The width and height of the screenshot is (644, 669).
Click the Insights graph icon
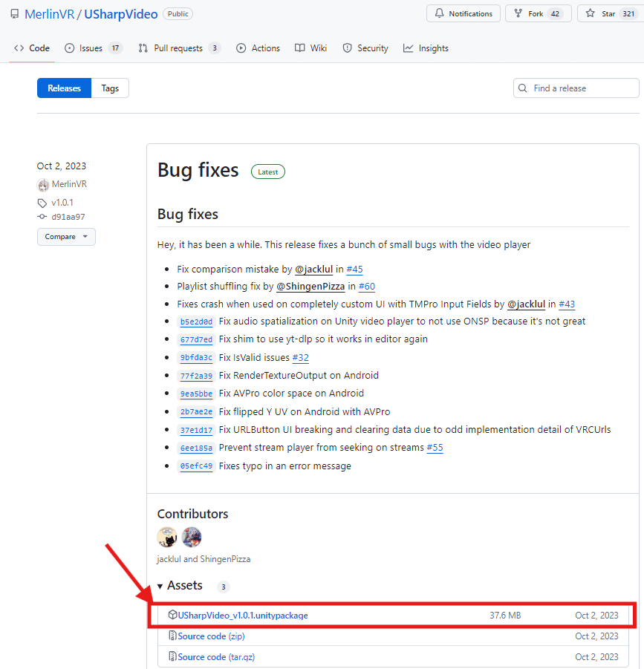point(409,48)
